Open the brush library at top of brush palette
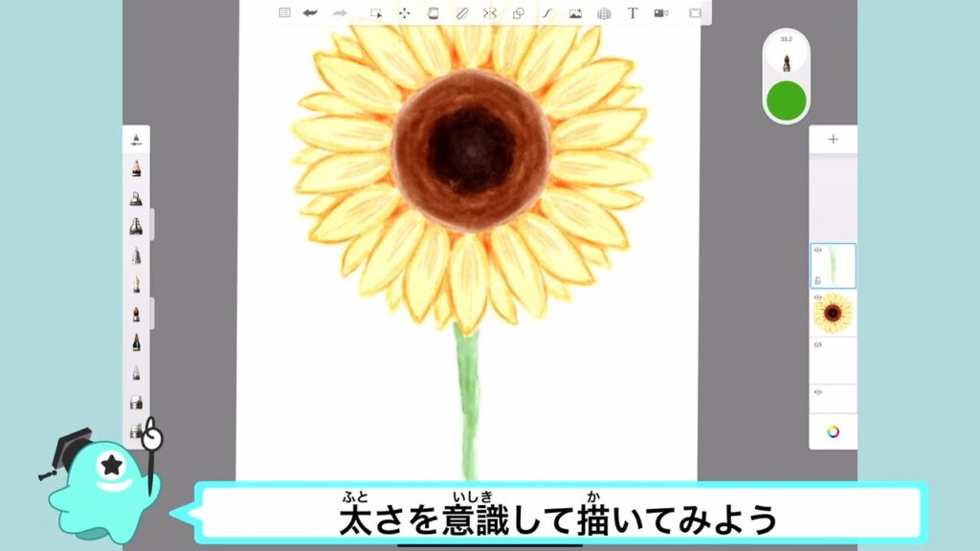The image size is (980, 551). [136, 140]
